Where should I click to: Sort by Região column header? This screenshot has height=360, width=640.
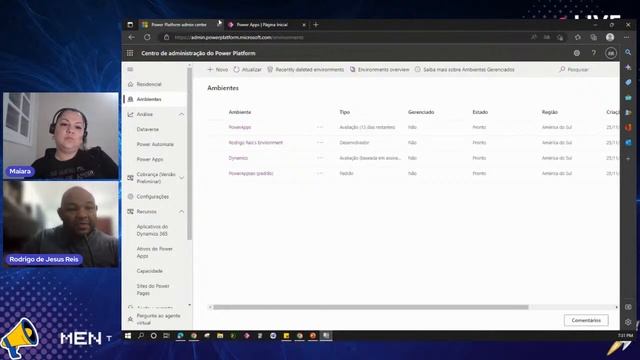549,112
